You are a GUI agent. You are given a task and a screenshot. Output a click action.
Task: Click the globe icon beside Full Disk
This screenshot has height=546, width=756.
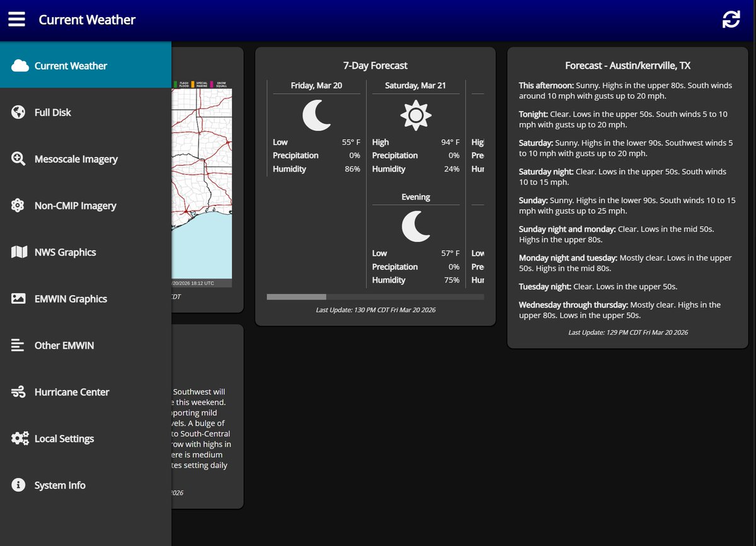click(18, 112)
